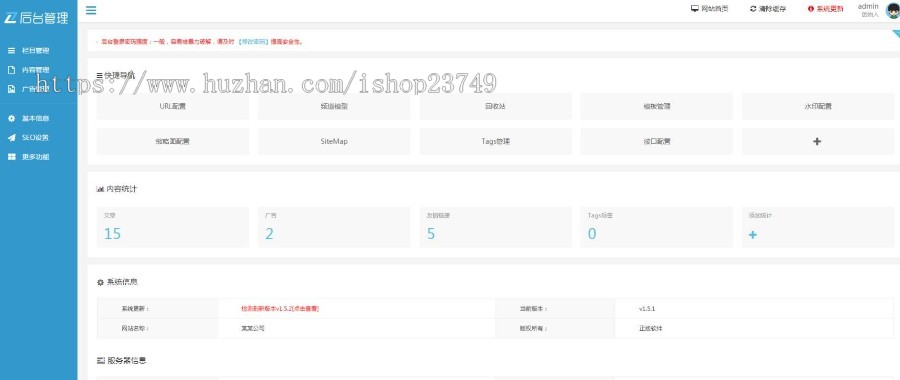Image resolution: width=900 pixels, height=380 pixels.
Task: Click the Tags标签 statistic card showing 0
Action: (657, 227)
